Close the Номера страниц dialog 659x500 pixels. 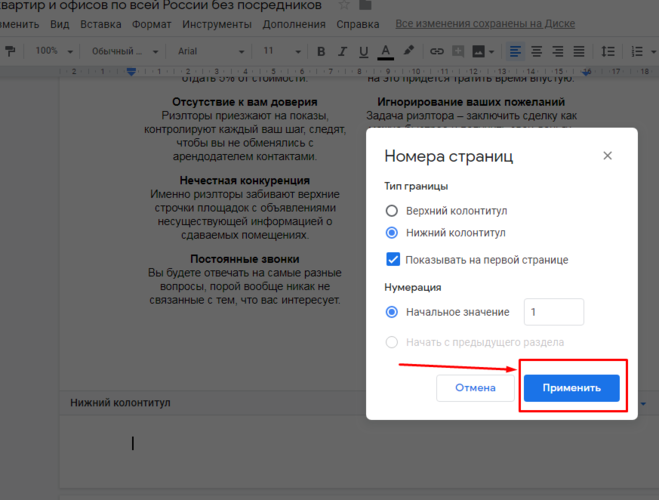pyautogui.click(x=607, y=156)
